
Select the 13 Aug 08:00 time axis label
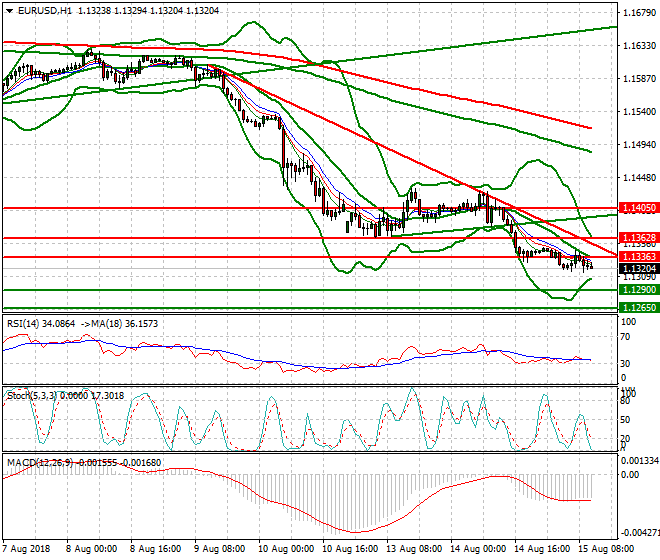tap(416, 549)
